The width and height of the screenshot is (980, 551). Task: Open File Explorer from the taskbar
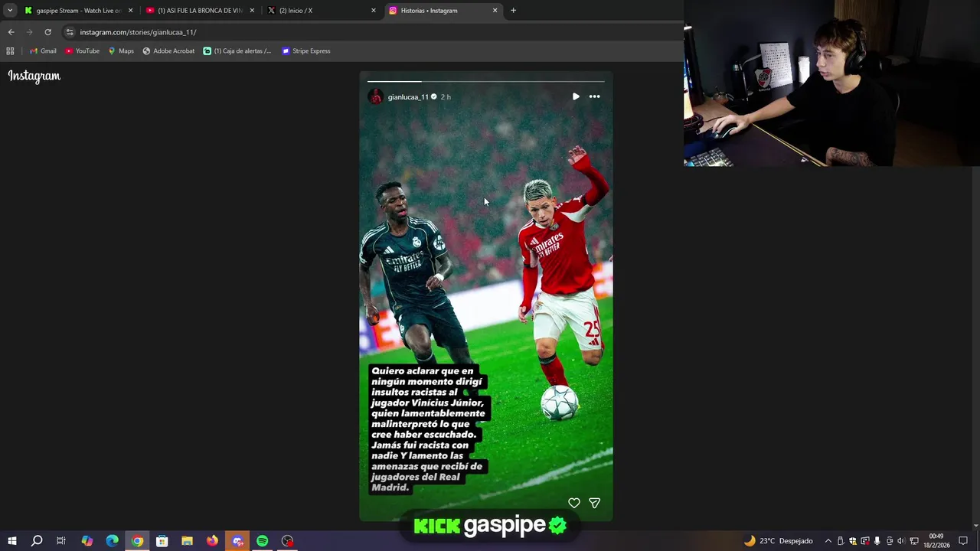coord(187,541)
